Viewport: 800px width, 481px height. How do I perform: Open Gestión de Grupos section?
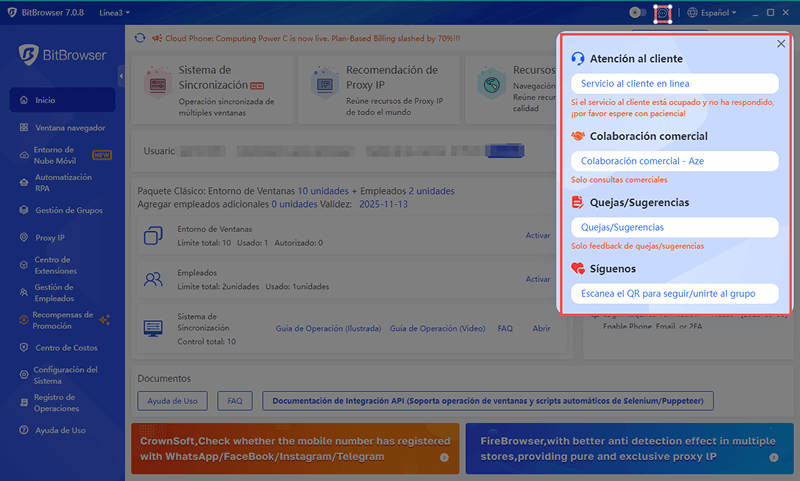[69, 210]
